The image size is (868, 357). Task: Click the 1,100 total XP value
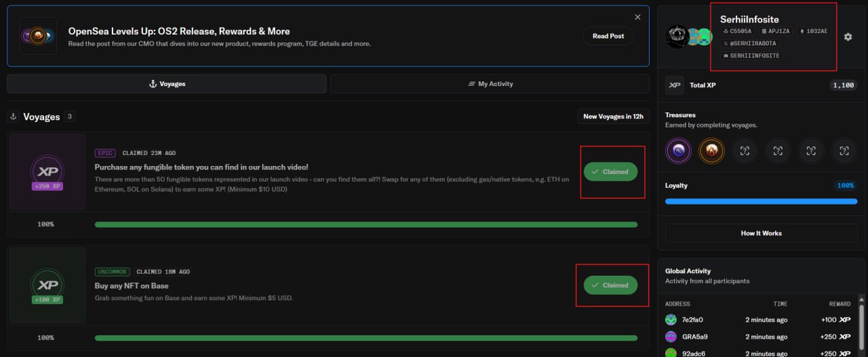844,85
